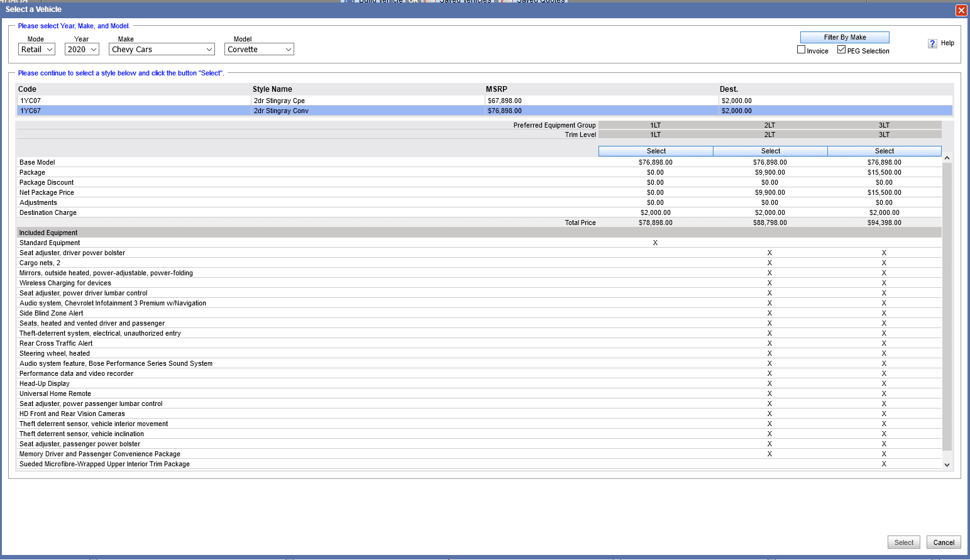970x560 pixels.
Task: Click the $88,798.00 total price value
Action: click(770, 222)
